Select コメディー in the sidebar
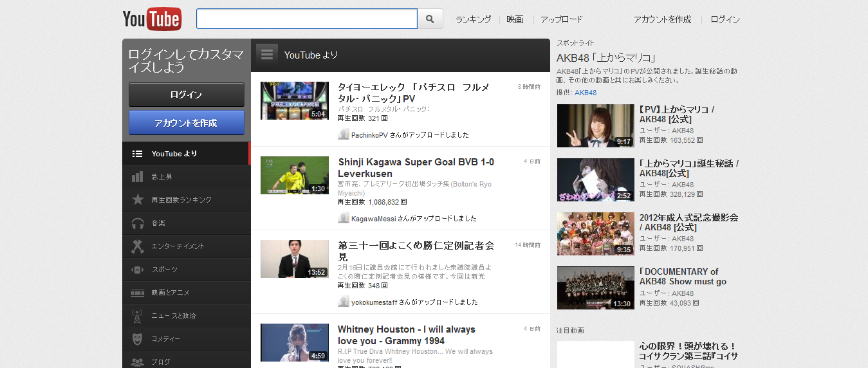This screenshot has width=868, height=368. tap(186, 339)
